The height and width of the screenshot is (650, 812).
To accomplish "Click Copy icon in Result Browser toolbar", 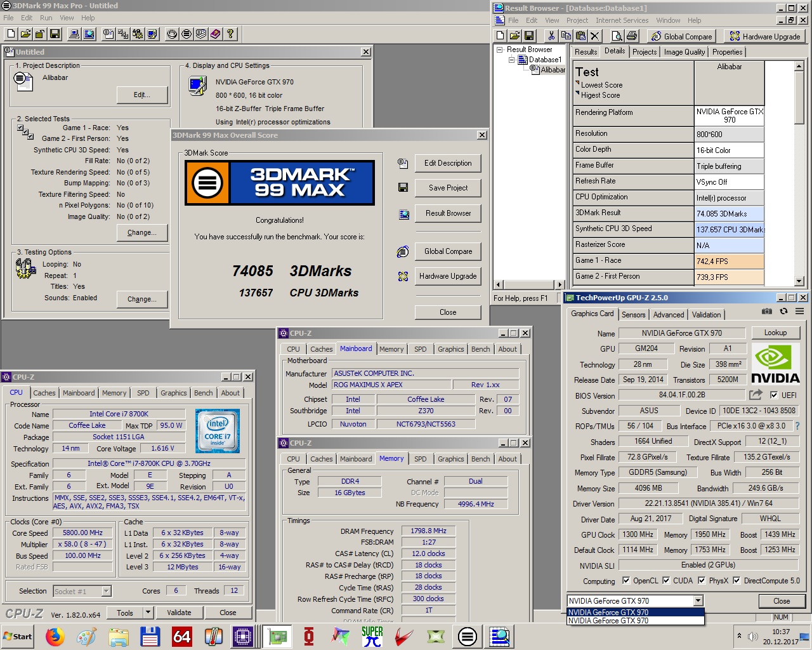I will point(566,36).
